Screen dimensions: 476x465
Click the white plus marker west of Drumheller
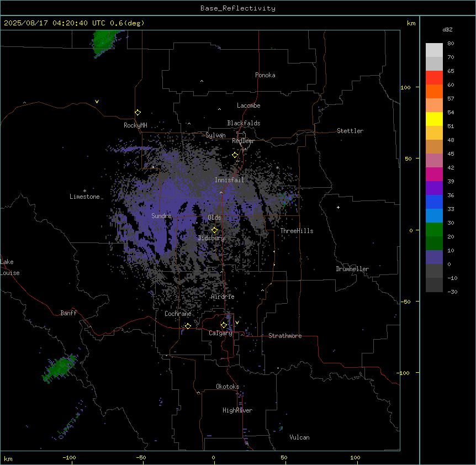coord(338,207)
